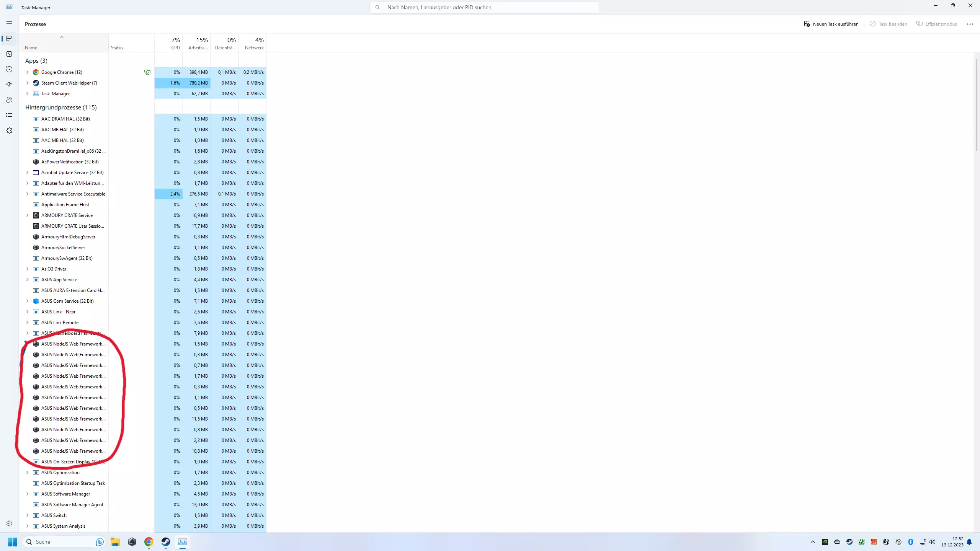Select the AAC DRAM HAL (32 Bit) row
The image size is (980, 551).
click(x=143, y=119)
